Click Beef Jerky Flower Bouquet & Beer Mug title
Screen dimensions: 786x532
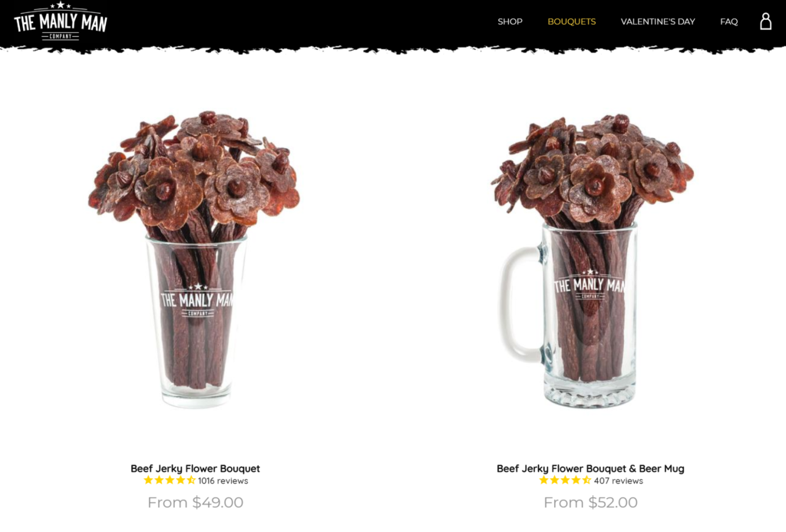(x=590, y=468)
